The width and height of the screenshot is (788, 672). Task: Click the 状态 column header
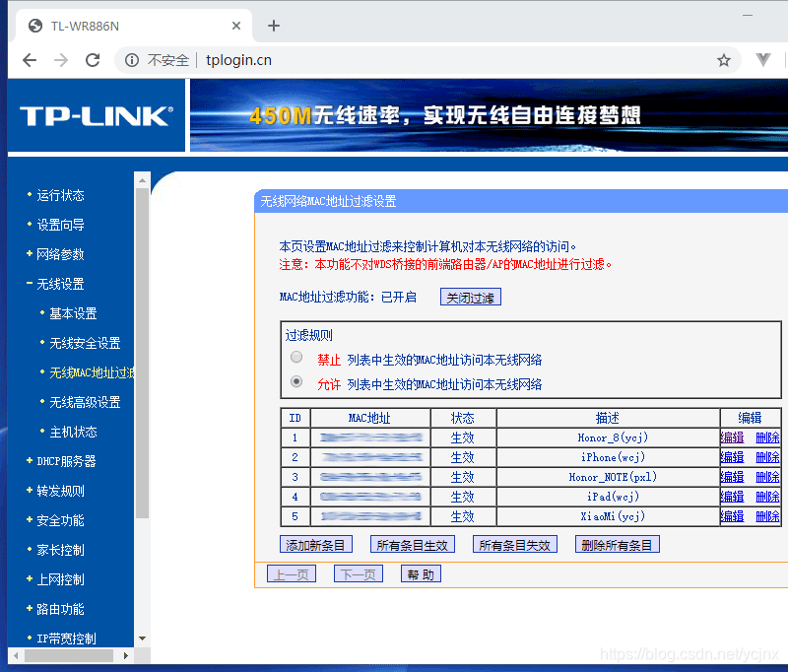pyautogui.click(x=462, y=418)
